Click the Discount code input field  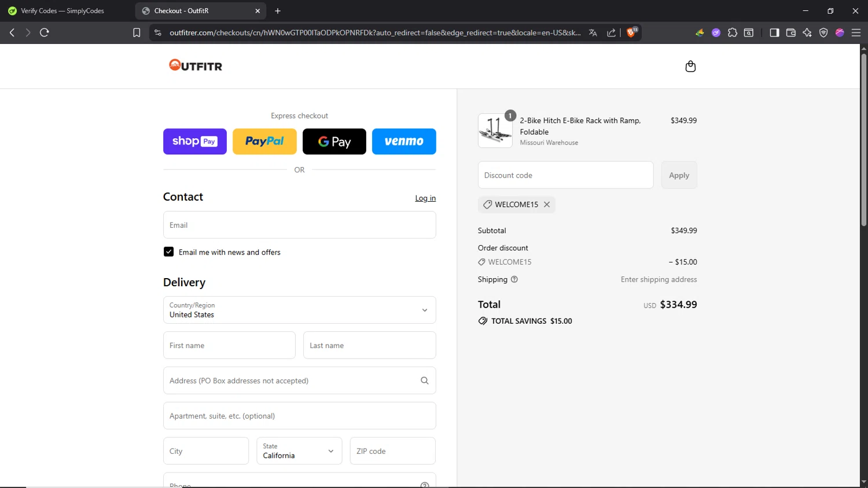pos(566,175)
